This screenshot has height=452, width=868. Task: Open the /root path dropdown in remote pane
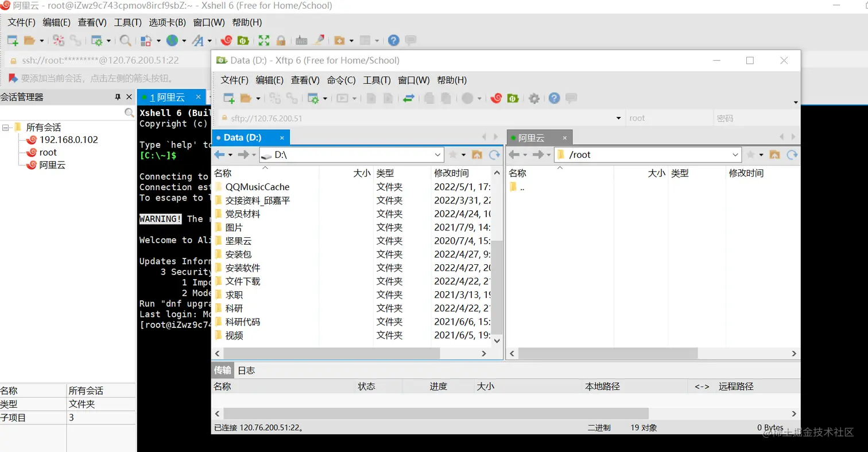[x=735, y=154]
